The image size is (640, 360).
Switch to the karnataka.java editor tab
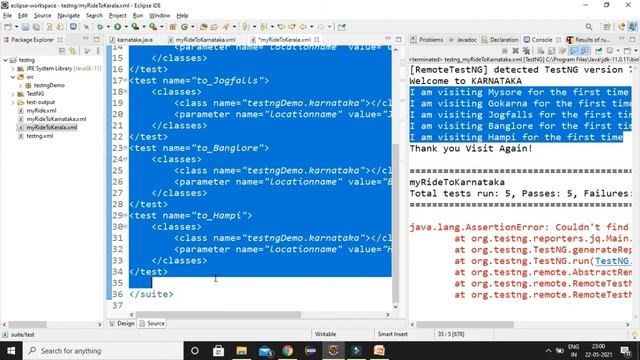click(131, 40)
